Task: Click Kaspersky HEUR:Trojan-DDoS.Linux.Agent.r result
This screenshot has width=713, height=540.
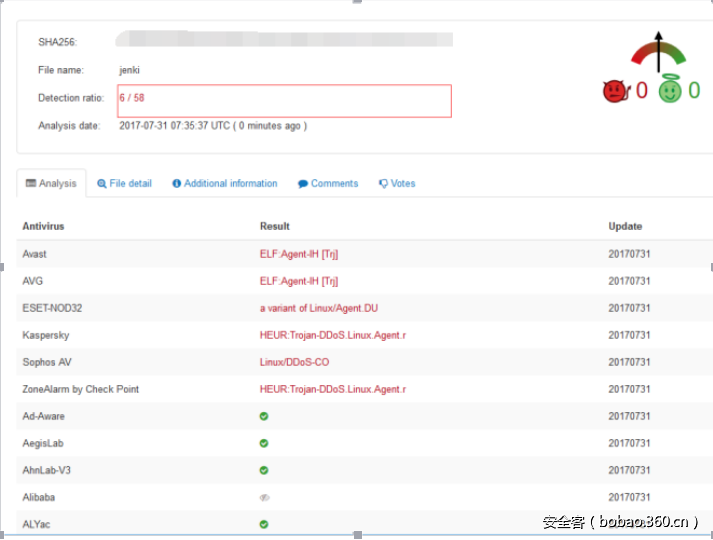Action: (333, 335)
